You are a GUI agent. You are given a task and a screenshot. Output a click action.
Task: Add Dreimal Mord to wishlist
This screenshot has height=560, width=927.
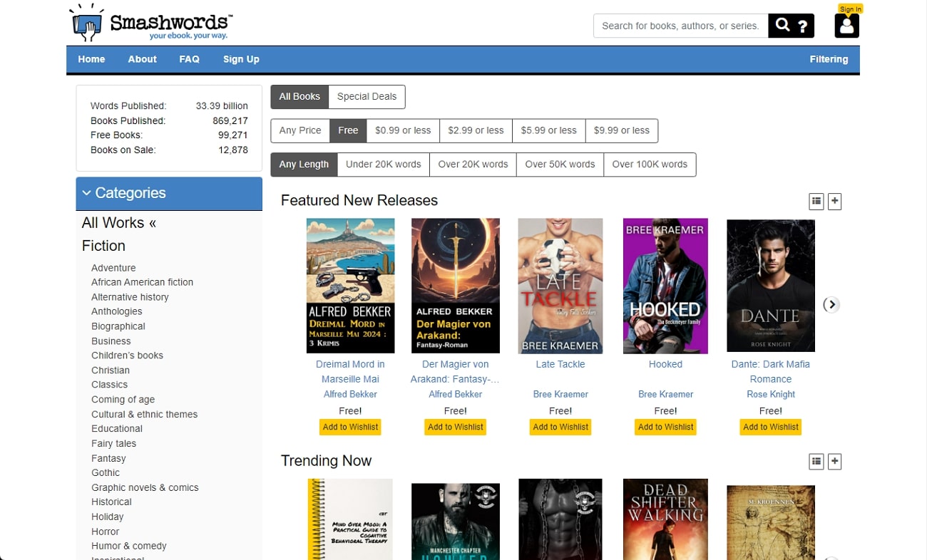click(350, 427)
